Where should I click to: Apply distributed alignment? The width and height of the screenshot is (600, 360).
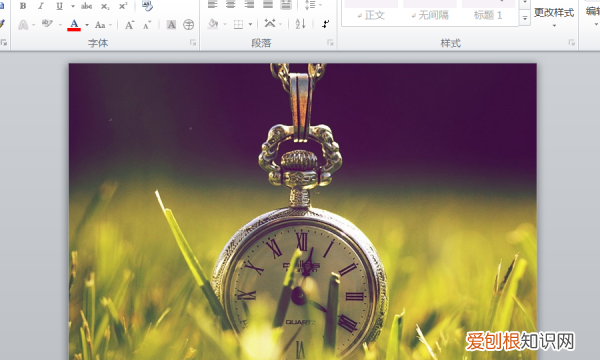tap(286, 5)
